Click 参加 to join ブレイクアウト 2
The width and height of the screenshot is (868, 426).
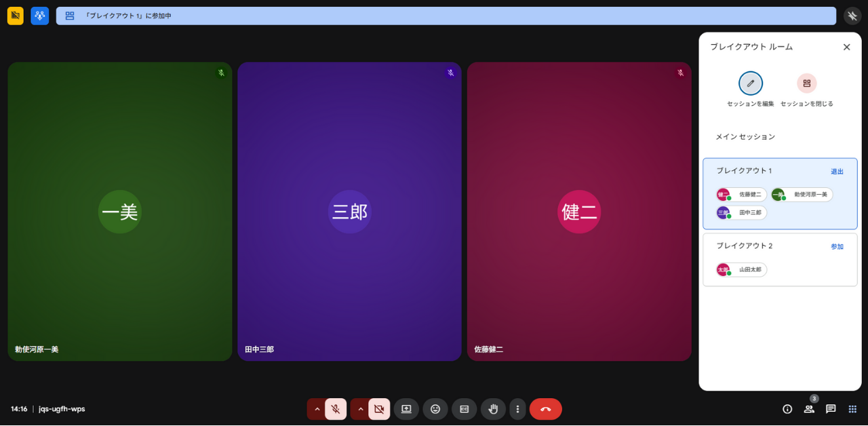[x=837, y=247]
